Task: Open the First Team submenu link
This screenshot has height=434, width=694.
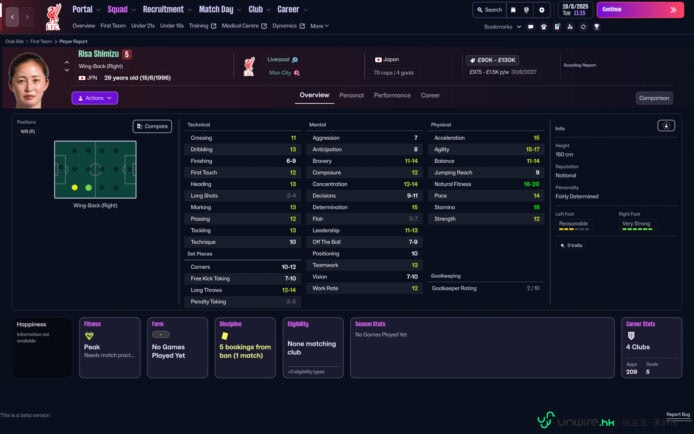Action: [x=113, y=26]
